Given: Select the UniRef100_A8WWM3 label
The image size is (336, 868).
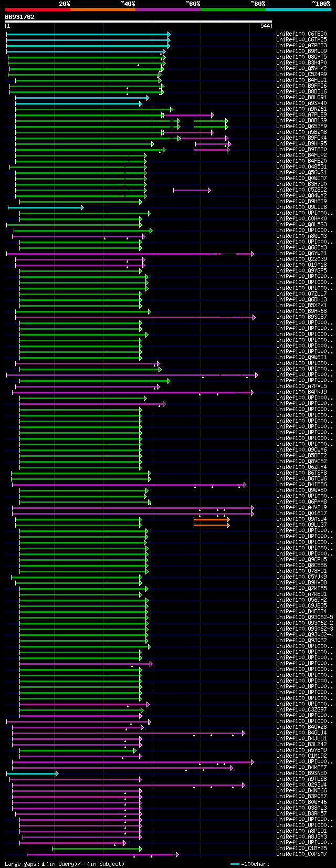Looking at the screenshot, I should tap(301, 236).
